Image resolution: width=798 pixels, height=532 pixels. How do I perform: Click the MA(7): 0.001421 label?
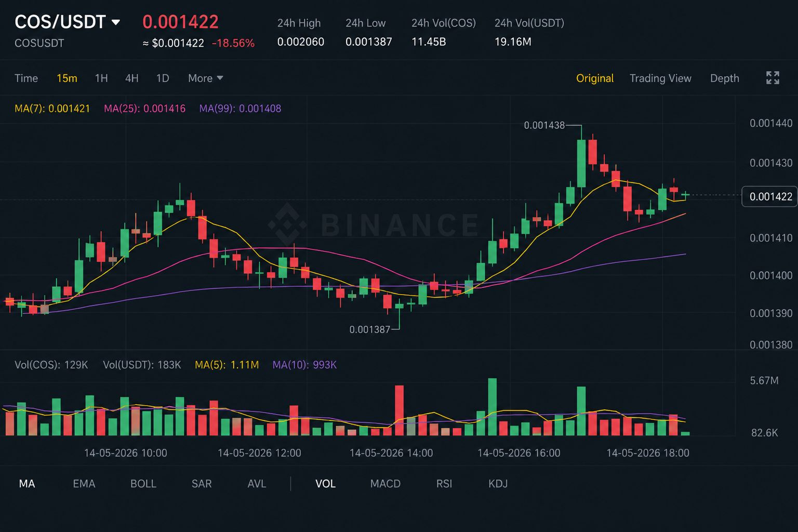coord(52,109)
